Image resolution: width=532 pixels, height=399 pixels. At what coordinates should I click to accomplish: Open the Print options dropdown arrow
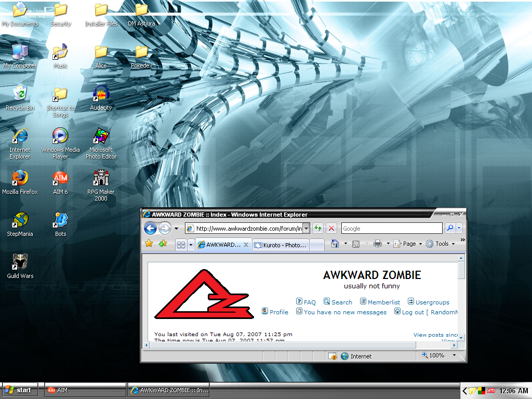tap(388, 244)
